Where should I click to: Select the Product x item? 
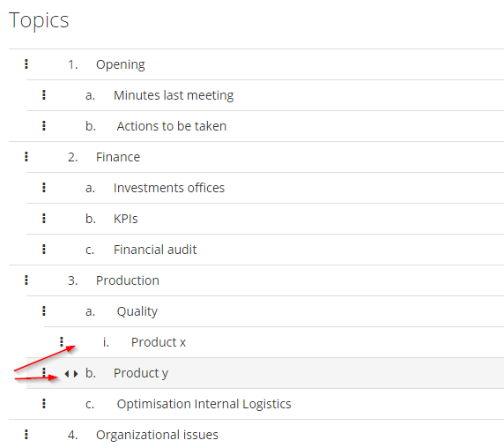coord(159,342)
